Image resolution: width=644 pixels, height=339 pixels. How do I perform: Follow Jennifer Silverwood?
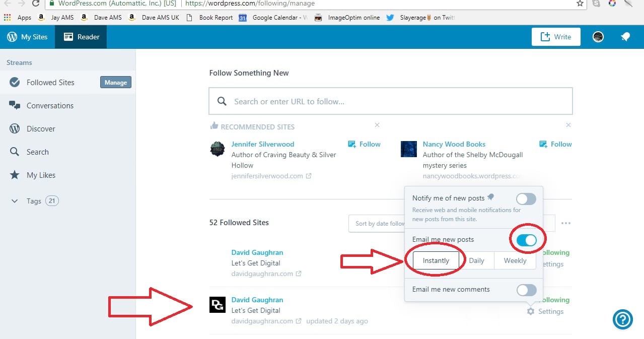[x=365, y=144]
